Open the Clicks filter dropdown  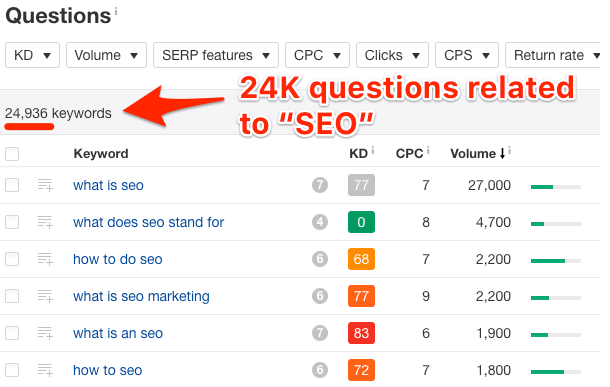392,55
